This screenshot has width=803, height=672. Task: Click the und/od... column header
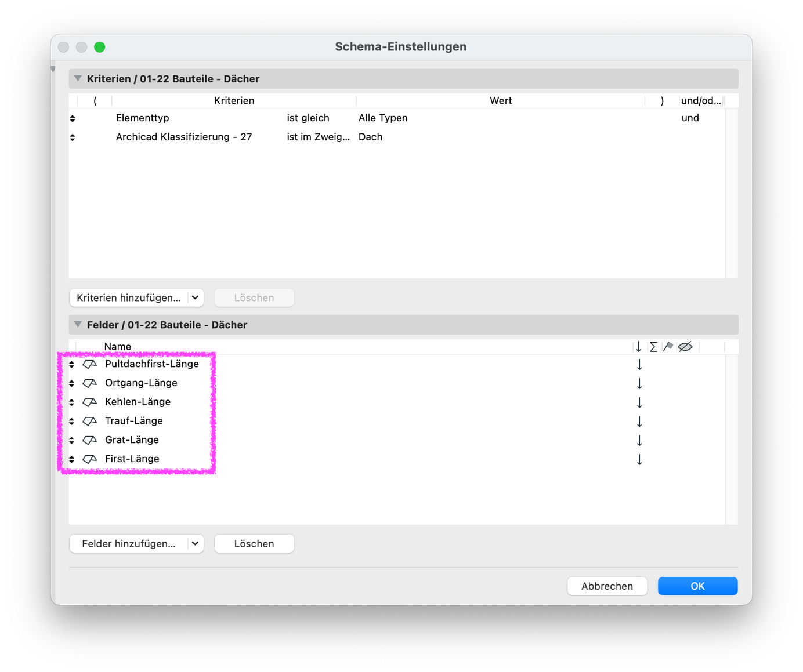point(701,101)
